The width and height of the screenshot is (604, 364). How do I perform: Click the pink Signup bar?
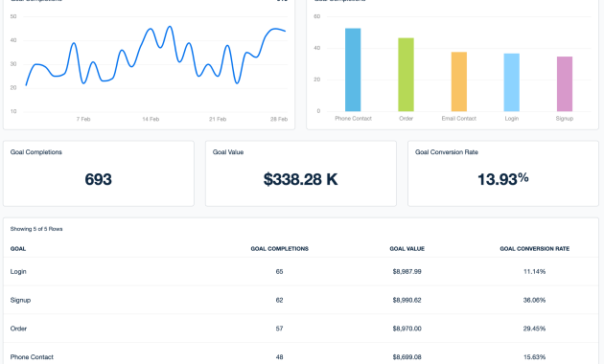[565, 84]
